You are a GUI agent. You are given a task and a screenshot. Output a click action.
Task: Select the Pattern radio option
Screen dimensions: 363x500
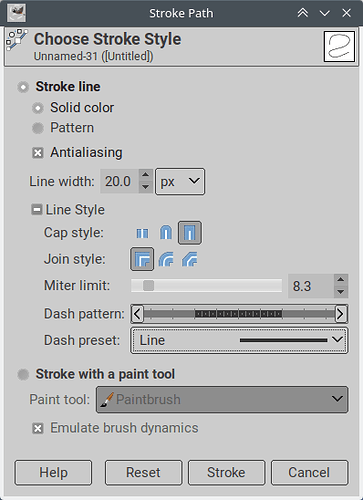click(x=38, y=128)
